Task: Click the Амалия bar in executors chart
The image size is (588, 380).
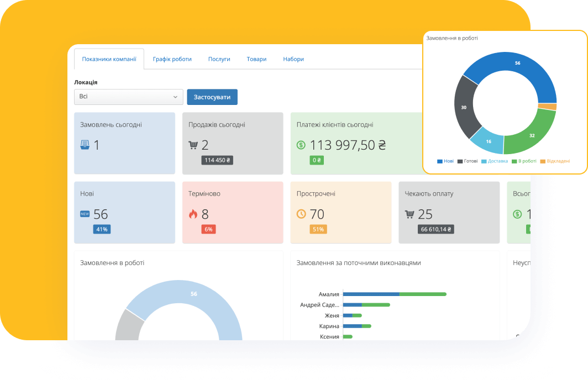Action: 394,294
